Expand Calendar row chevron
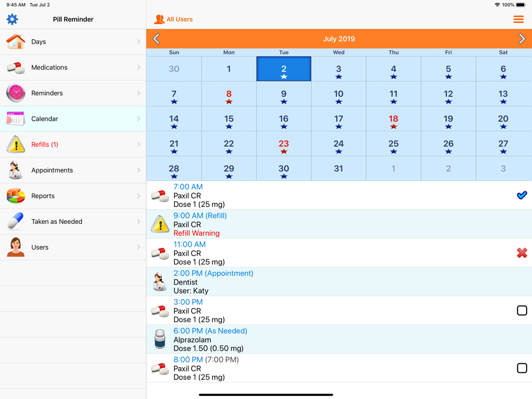The image size is (532, 399). 138,119
